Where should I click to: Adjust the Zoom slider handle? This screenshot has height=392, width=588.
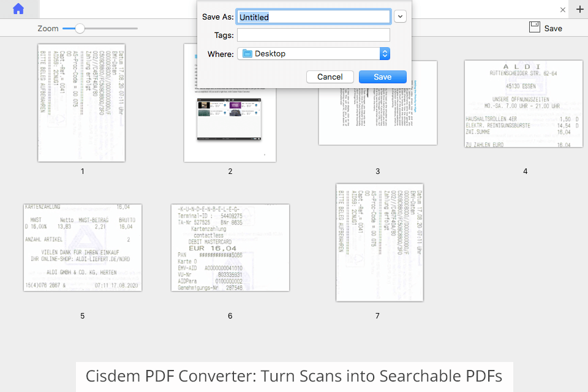[80, 29]
